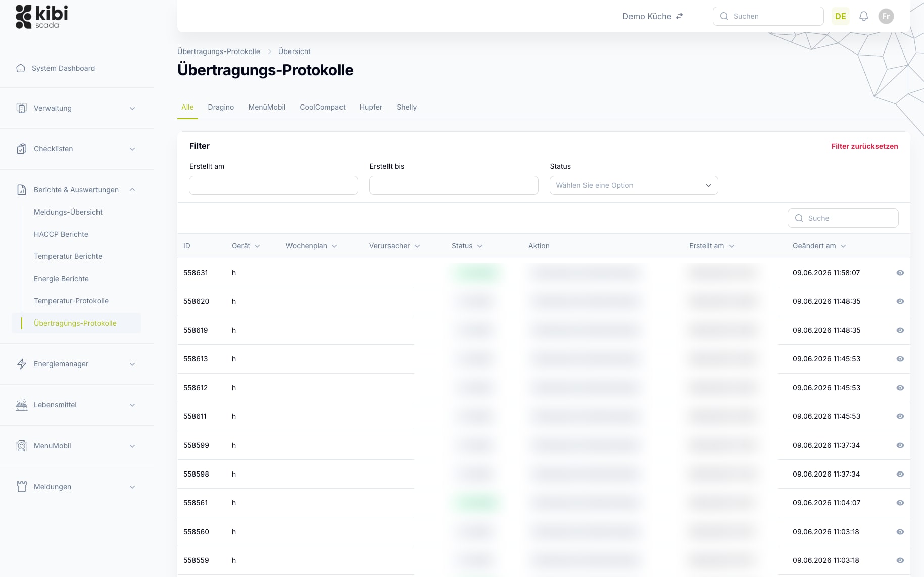This screenshot has width=924, height=577.
Task: Click the Berichte & Auswertungen document icon
Action: (x=22, y=190)
